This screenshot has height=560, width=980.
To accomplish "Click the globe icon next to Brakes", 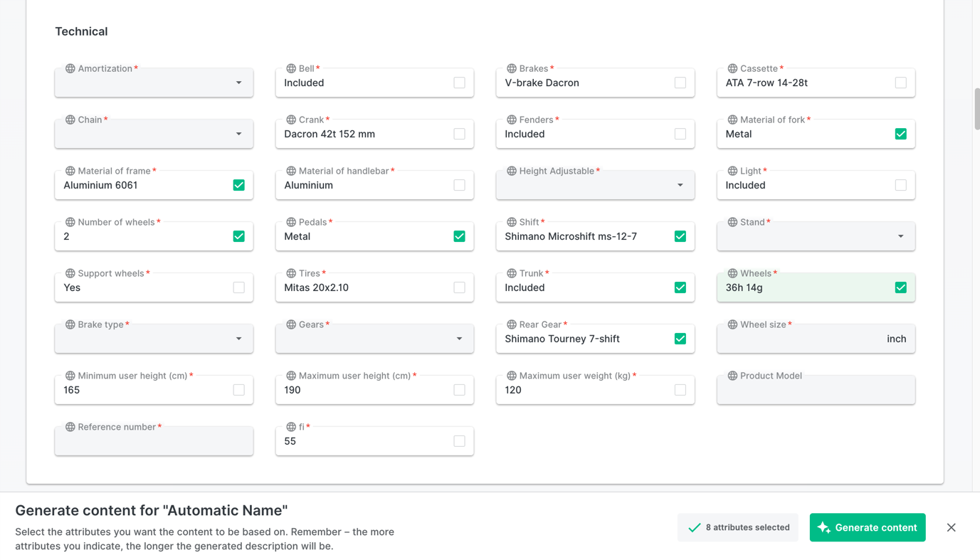I will pyautogui.click(x=511, y=68).
